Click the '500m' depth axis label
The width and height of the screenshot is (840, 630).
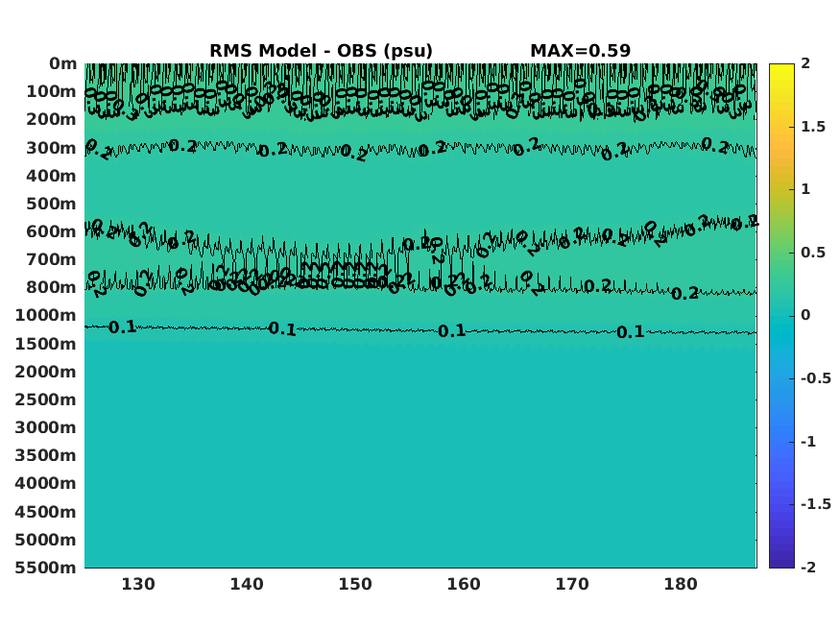pyautogui.click(x=52, y=204)
